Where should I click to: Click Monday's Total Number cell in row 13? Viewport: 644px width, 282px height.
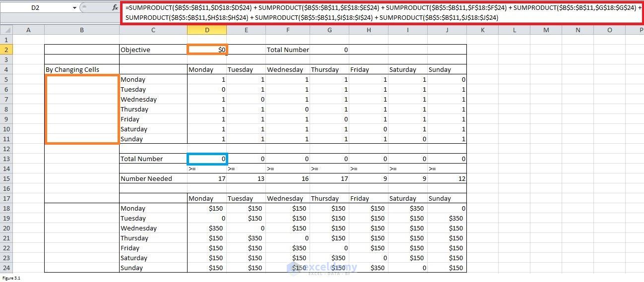coord(207,159)
